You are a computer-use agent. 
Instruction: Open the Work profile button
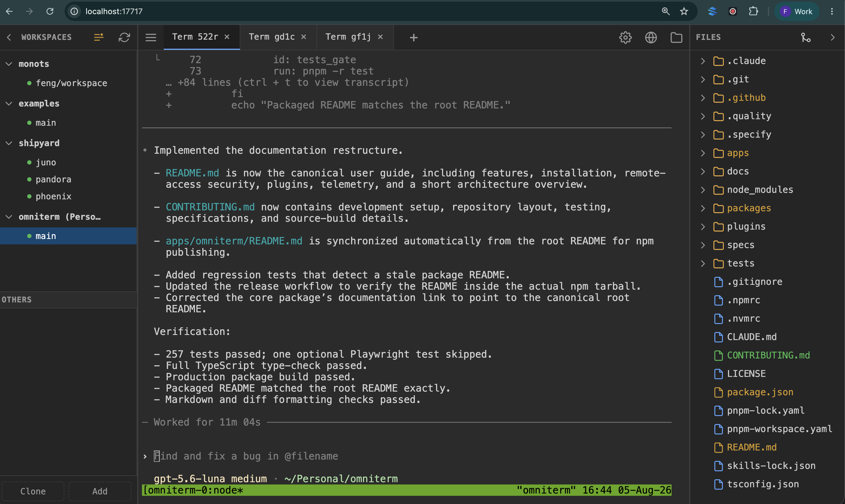pyautogui.click(x=796, y=11)
